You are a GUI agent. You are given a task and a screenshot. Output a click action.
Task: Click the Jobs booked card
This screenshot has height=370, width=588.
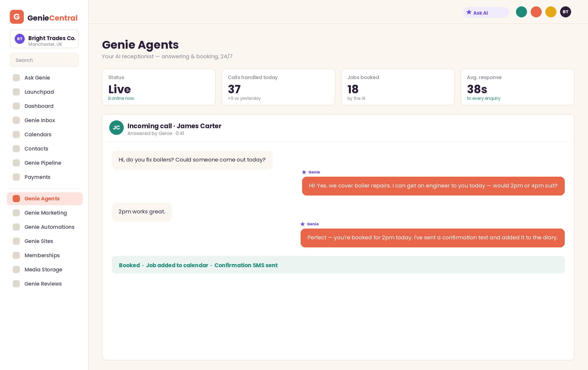click(x=398, y=87)
